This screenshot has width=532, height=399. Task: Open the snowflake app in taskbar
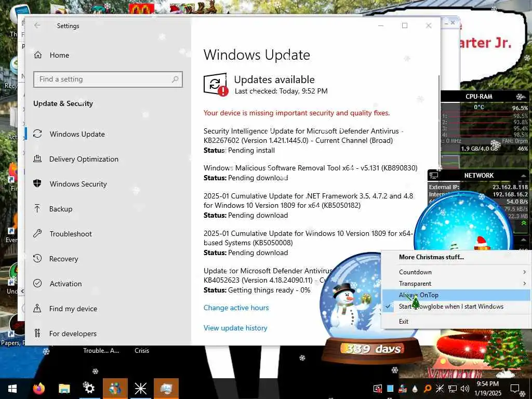140,389
